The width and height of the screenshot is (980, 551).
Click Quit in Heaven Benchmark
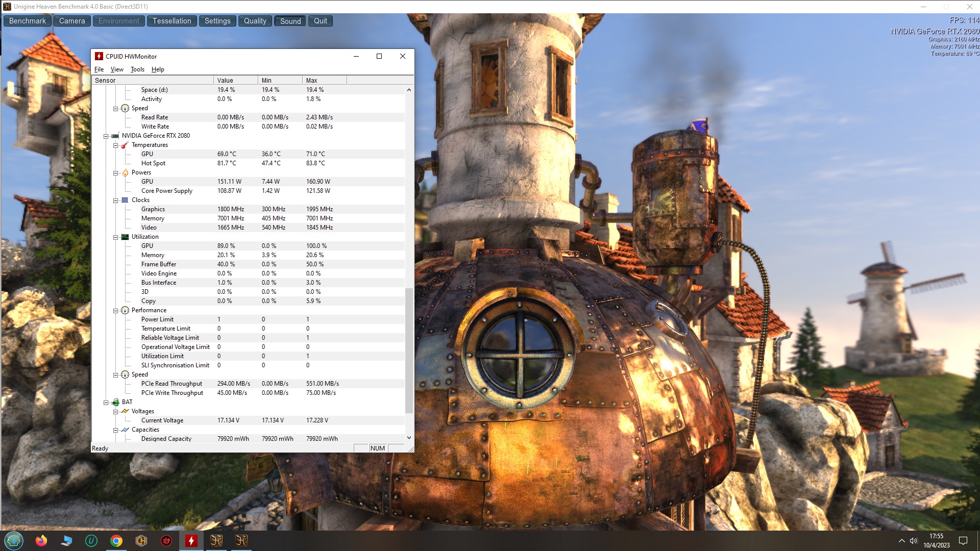321,21
